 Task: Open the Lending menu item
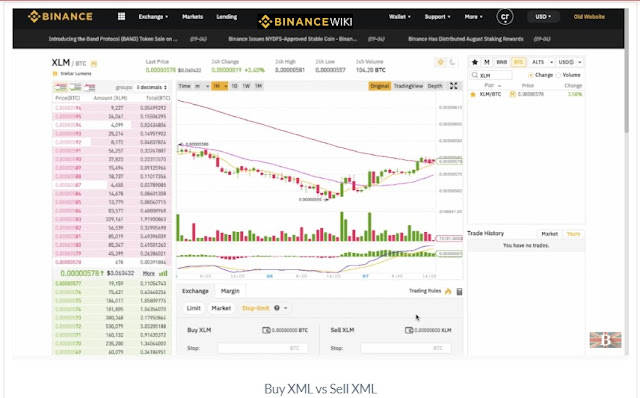(227, 17)
